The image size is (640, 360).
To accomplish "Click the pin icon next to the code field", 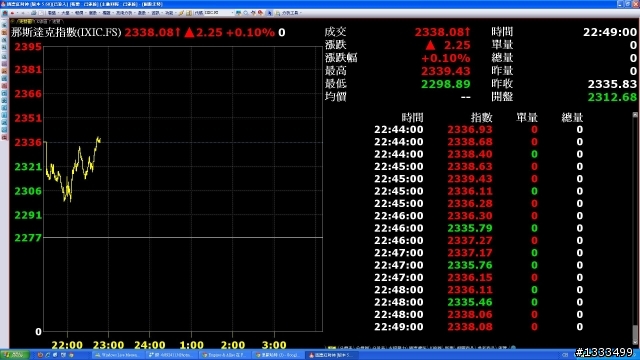I will pos(181,13).
